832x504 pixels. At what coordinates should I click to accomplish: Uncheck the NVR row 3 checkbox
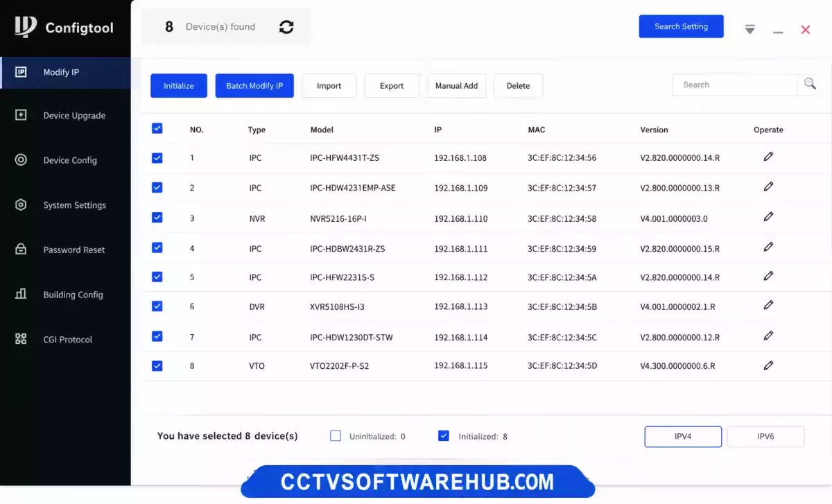[157, 218]
